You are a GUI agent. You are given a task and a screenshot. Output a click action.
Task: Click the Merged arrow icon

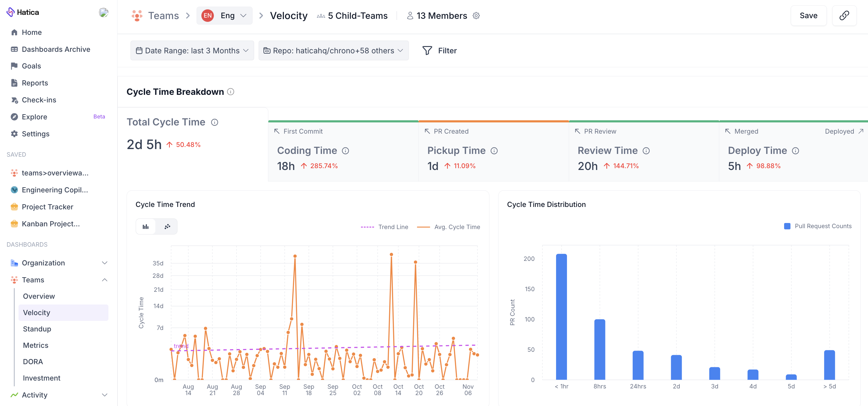pos(728,131)
